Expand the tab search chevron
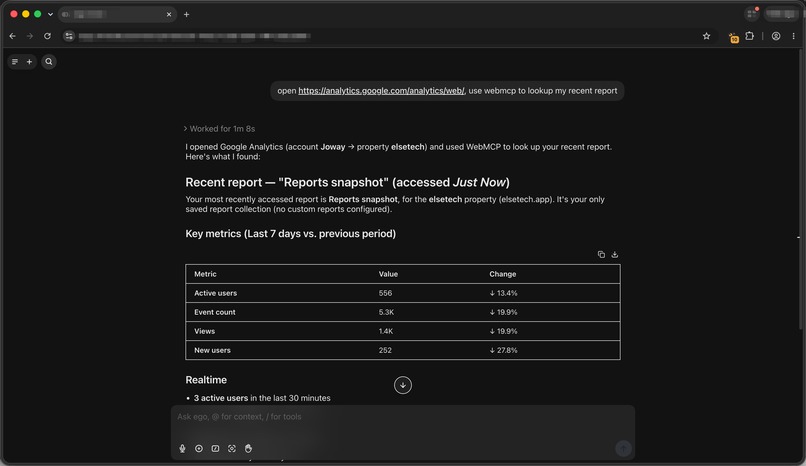806x466 pixels. point(50,14)
